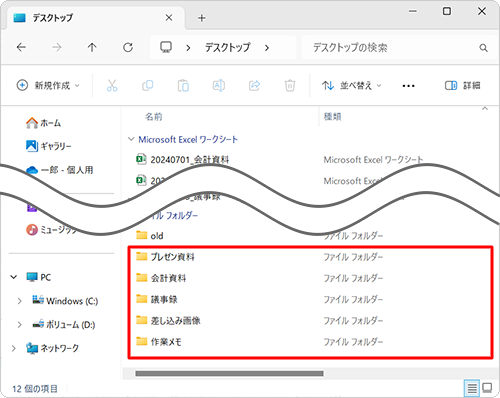500x398 pixels.
Task: Click the Delete trash can icon
Action: point(290,86)
